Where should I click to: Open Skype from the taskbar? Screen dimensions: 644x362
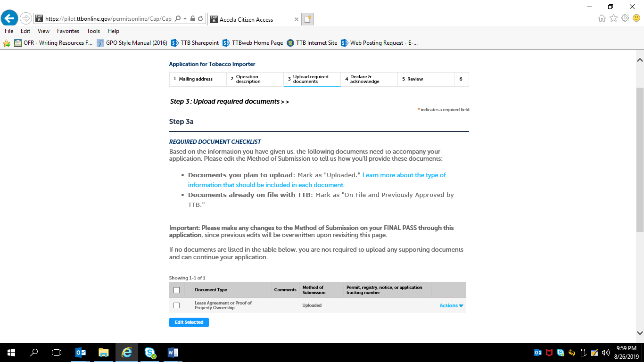pos(150,352)
